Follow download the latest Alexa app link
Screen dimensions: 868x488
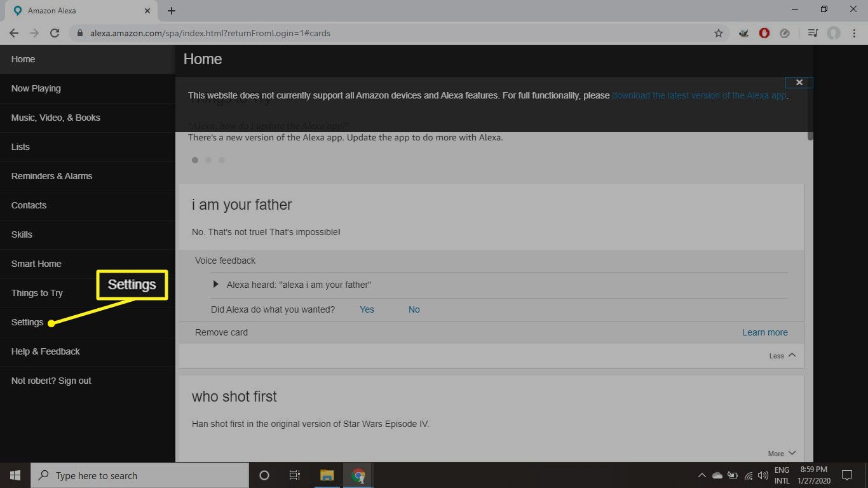click(699, 95)
